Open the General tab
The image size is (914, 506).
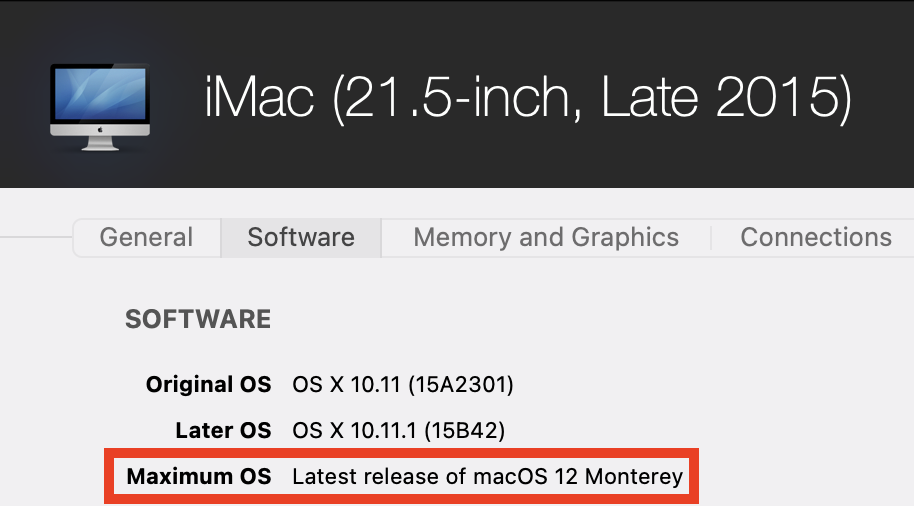point(146,238)
